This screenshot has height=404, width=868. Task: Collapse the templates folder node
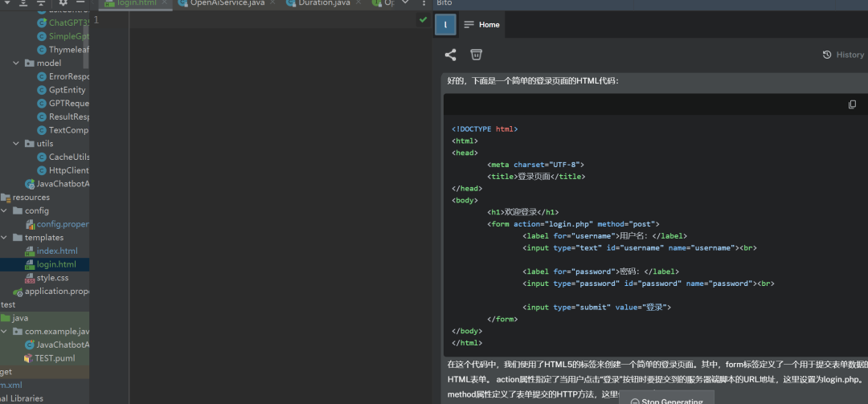pyautogui.click(x=4, y=238)
